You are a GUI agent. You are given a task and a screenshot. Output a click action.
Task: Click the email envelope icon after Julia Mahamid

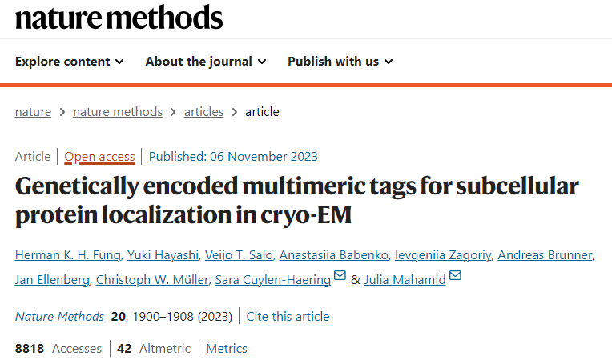[455, 275]
